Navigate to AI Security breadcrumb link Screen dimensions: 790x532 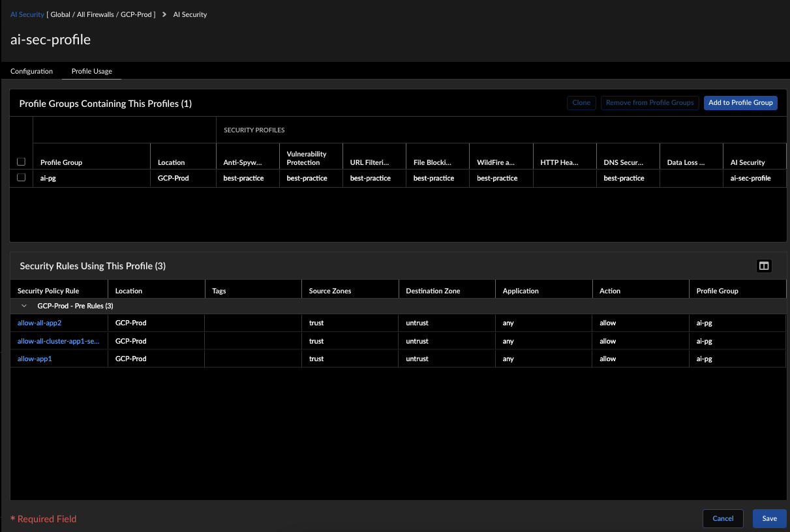(27, 14)
